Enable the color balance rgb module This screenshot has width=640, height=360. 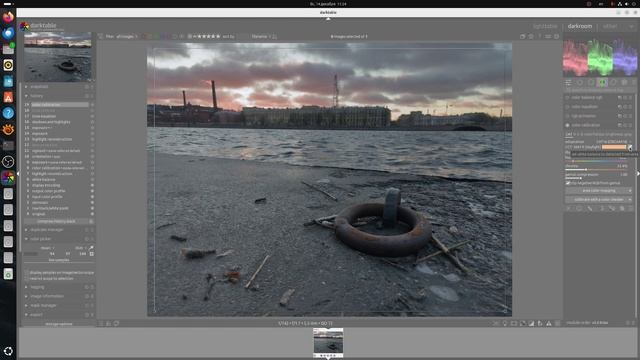click(x=567, y=98)
